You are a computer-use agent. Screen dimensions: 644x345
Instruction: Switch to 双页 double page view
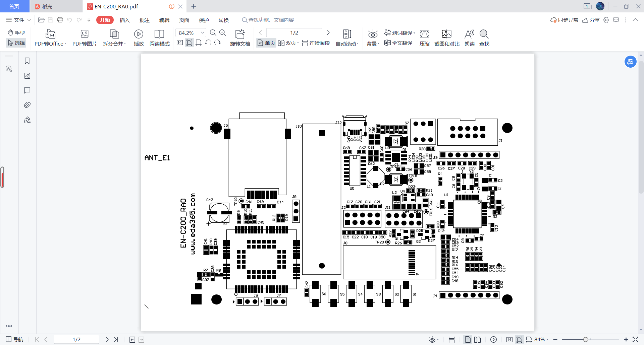click(x=288, y=43)
